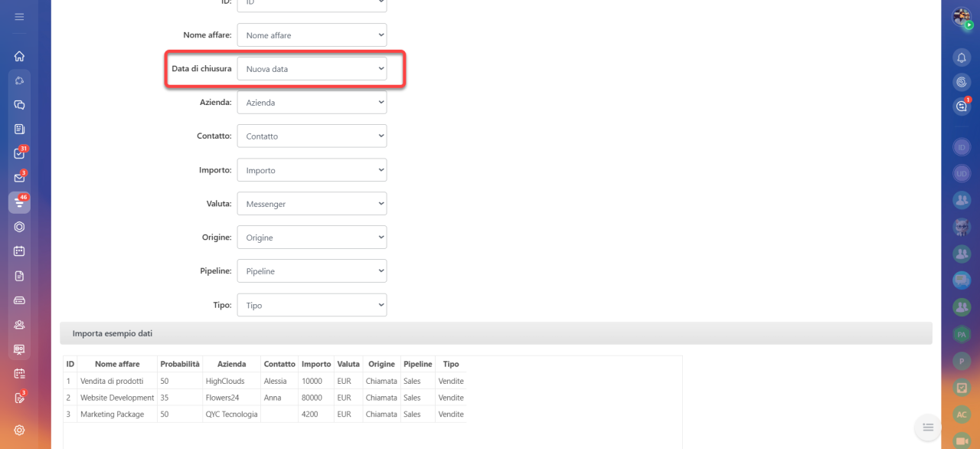Go to the home icon in sidebar
The height and width of the screenshot is (449, 980).
[19, 56]
